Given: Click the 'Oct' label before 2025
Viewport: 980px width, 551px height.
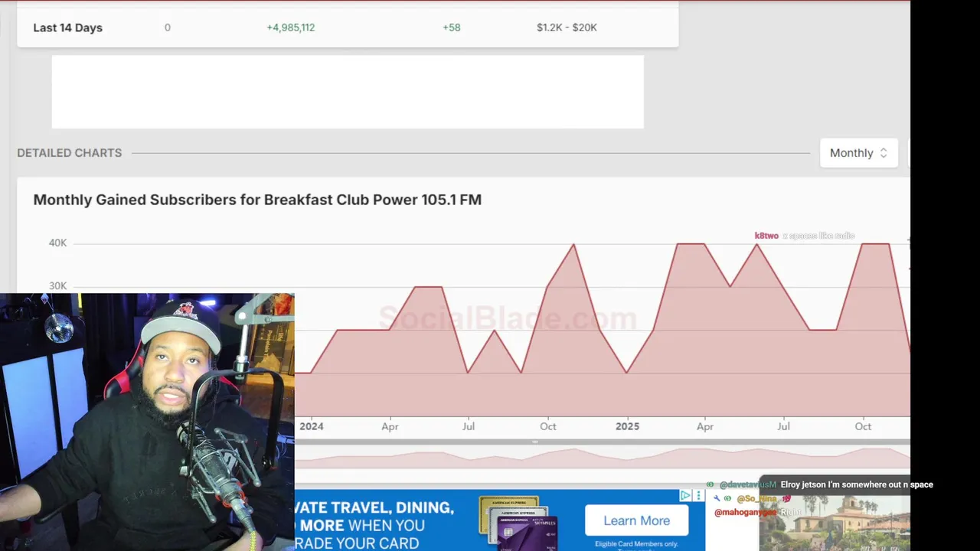Looking at the screenshot, I should 547,426.
